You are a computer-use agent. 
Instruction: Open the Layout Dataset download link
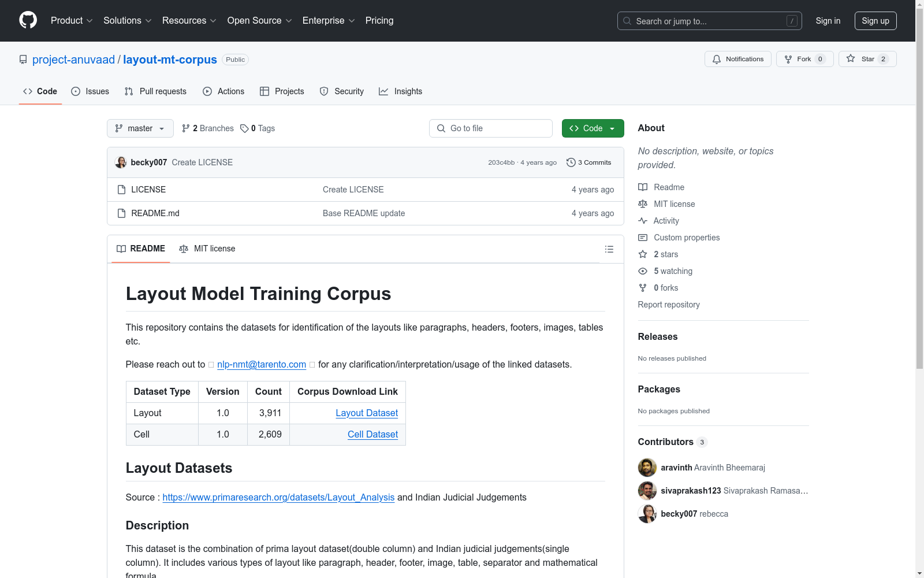(367, 413)
